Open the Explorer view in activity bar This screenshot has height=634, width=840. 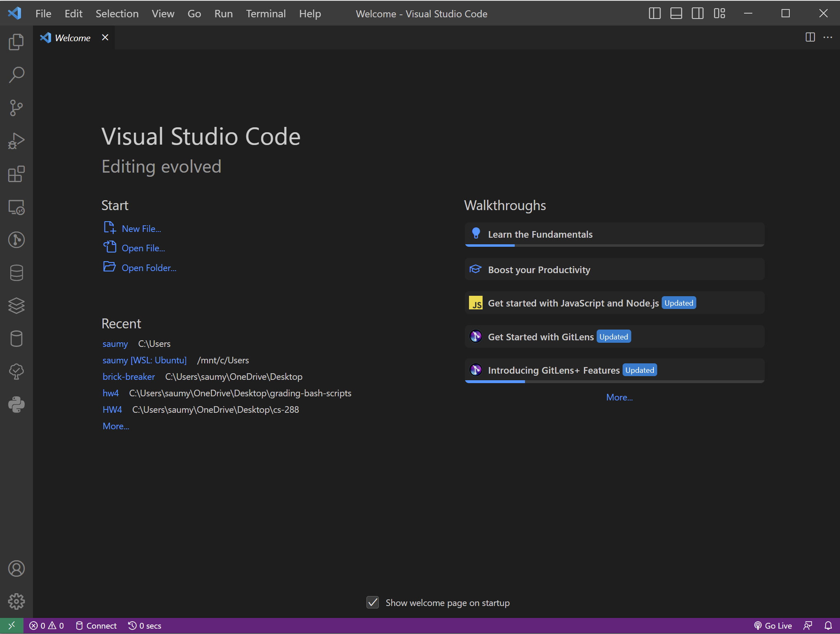pos(16,42)
